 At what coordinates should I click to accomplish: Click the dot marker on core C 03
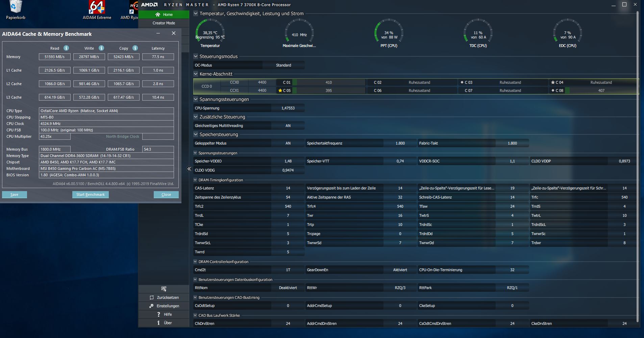coord(462,82)
